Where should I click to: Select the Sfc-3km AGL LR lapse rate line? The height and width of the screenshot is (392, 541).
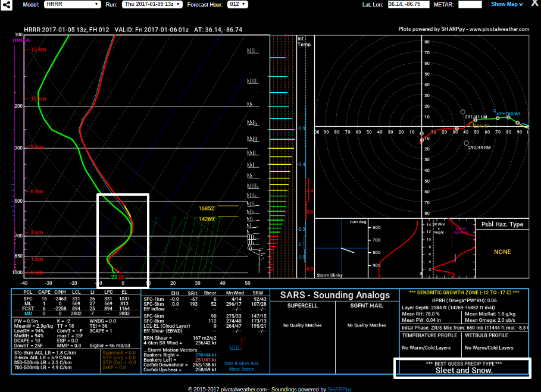pos(45,353)
